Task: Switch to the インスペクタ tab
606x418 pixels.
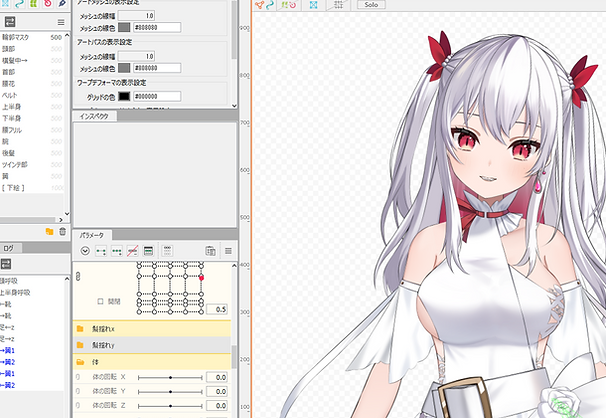Action: pos(94,116)
